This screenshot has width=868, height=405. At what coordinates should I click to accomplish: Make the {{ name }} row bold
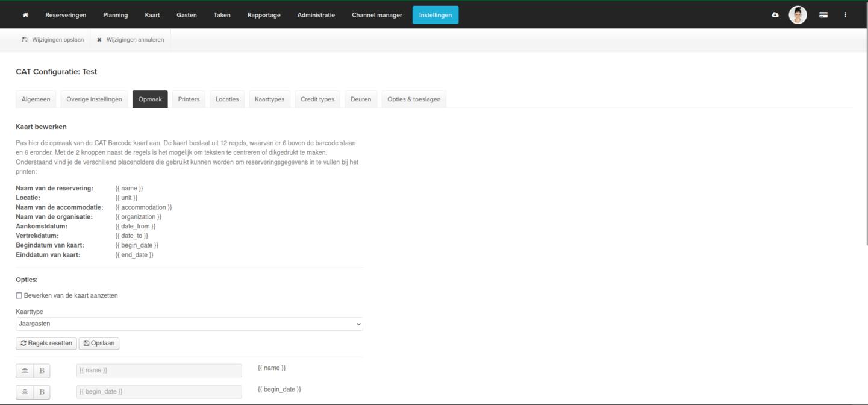[42, 371]
